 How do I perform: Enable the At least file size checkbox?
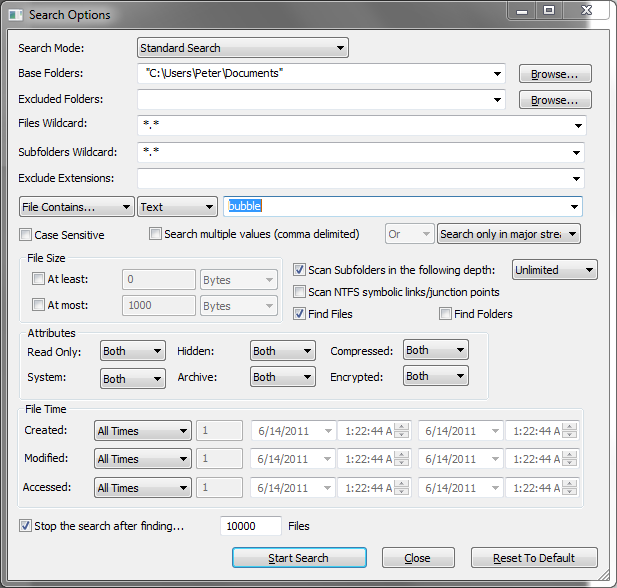tap(38, 279)
